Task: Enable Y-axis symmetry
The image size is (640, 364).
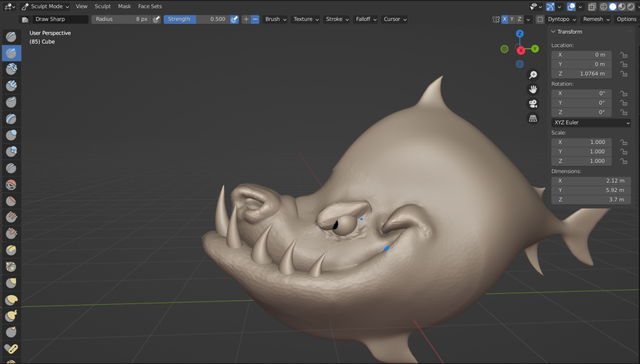Action: pyautogui.click(x=511, y=19)
